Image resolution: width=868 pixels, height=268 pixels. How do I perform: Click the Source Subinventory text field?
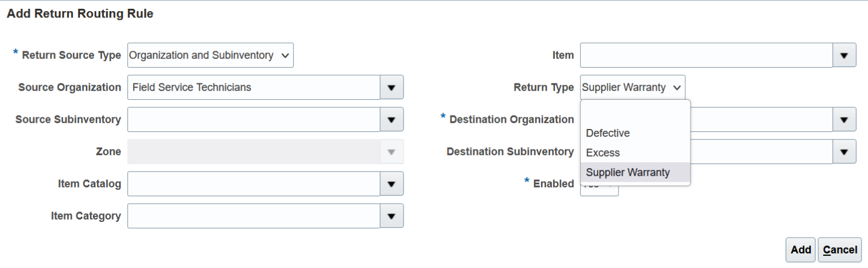click(x=254, y=120)
